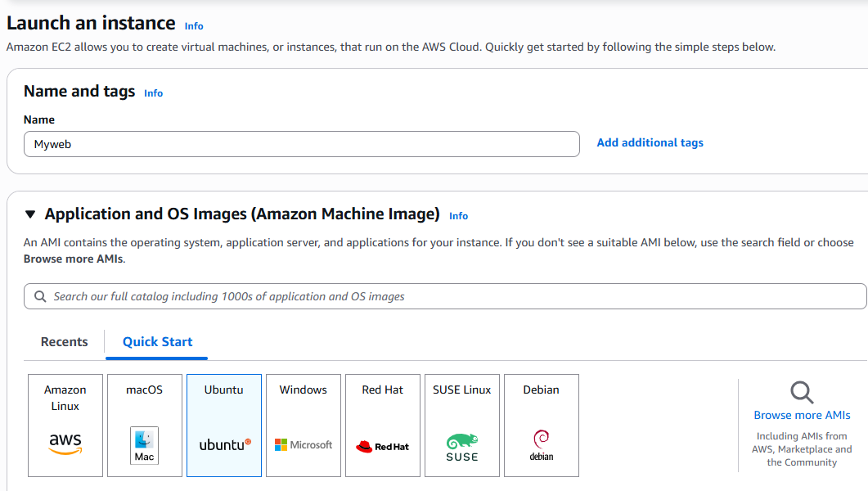Click the Microsoft logo on Windows card

[x=281, y=443]
